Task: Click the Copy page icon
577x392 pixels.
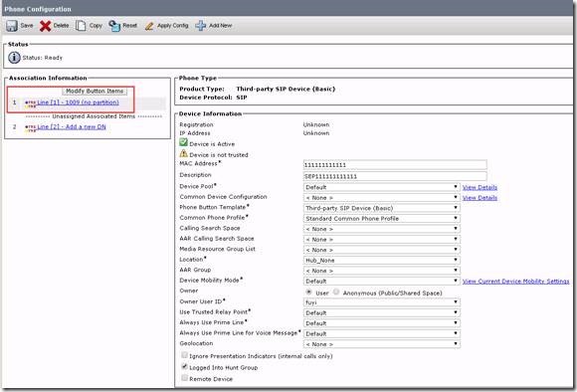Action: click(81, 26)
